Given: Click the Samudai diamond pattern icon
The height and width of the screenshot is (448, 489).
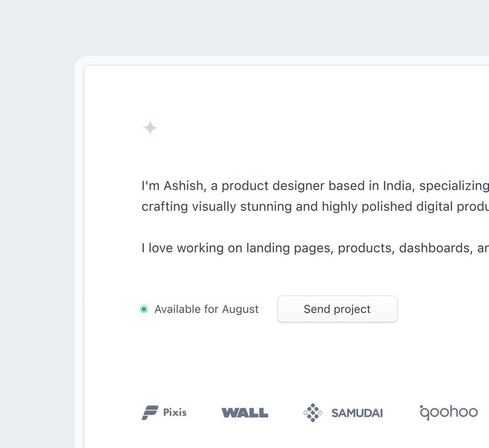Looking at the screenshot, I should 312,413.
